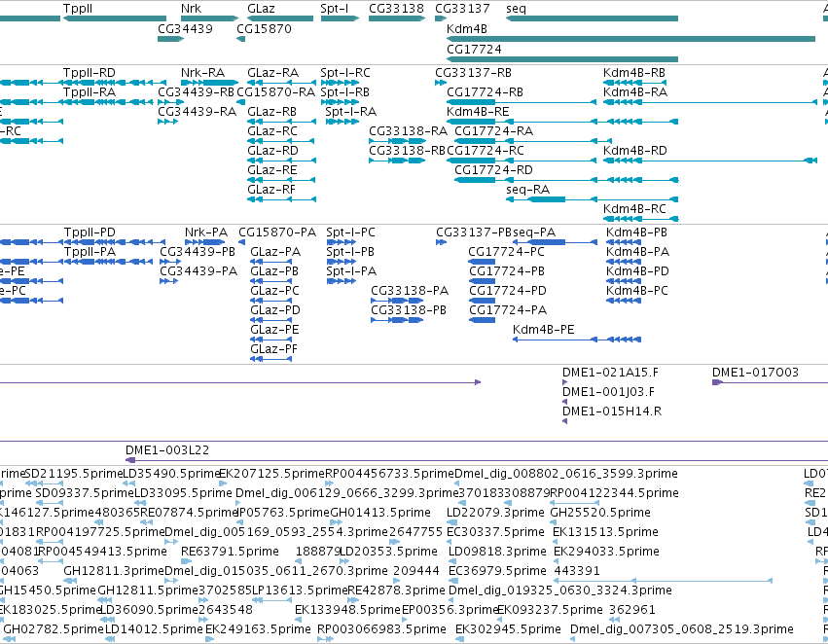Select transcript TppII-RA

point(90,91)
